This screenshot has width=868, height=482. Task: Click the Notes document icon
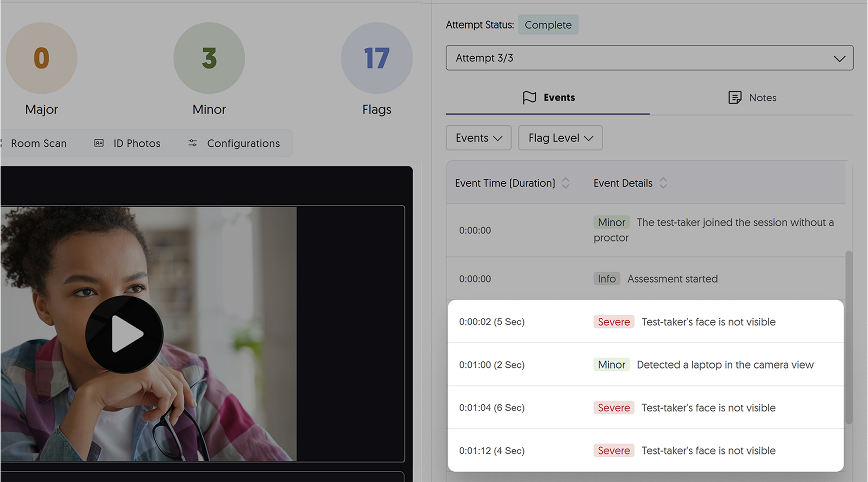(x=735, y=97)
